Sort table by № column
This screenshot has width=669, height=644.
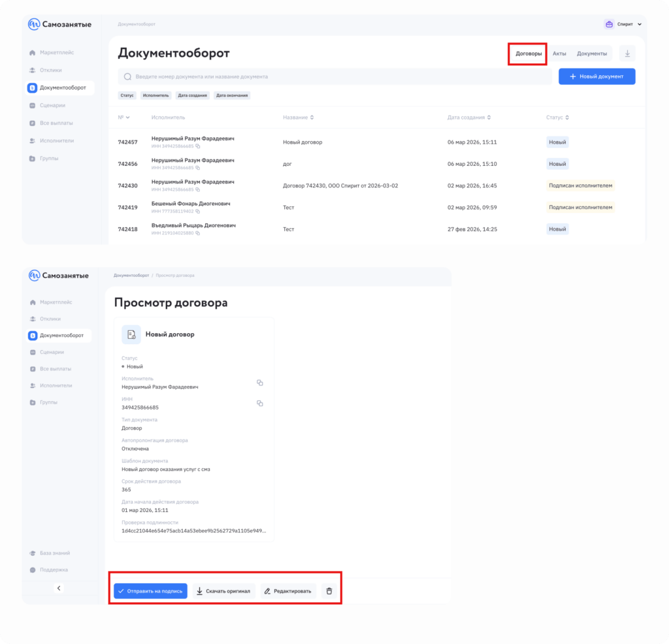click(123, 118)
